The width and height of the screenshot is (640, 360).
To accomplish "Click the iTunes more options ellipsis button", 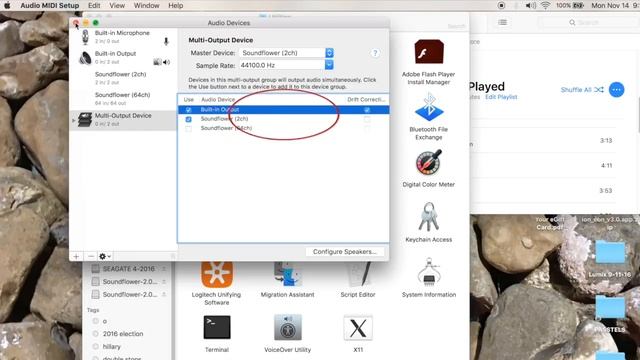I will 616,89.
